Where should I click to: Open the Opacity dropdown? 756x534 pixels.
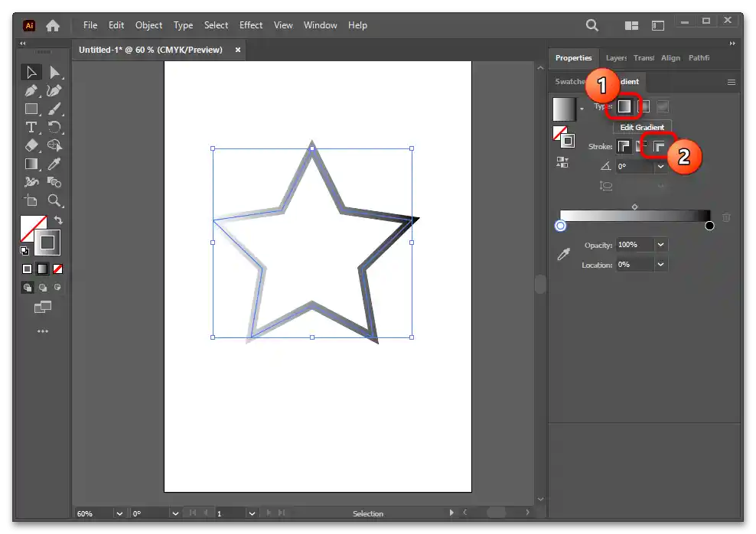tap(660, 245)
